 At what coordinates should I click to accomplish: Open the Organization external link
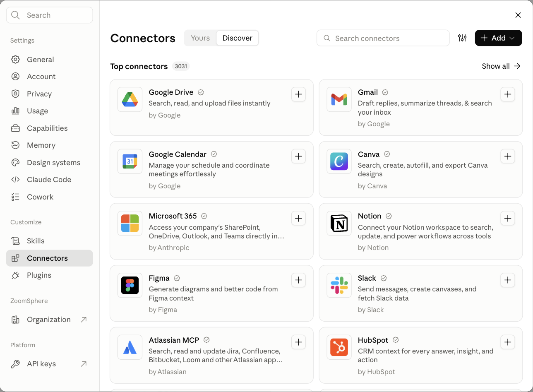pyautogui.click(x=50, y=320)
